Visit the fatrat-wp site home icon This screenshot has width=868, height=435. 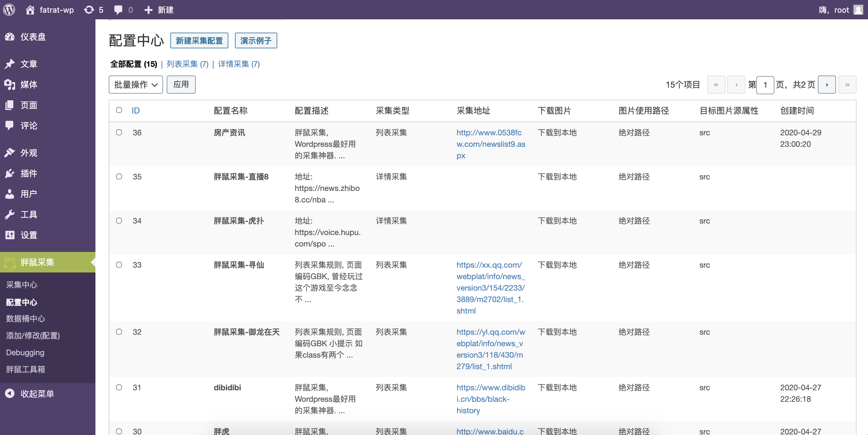coord(30,10)
